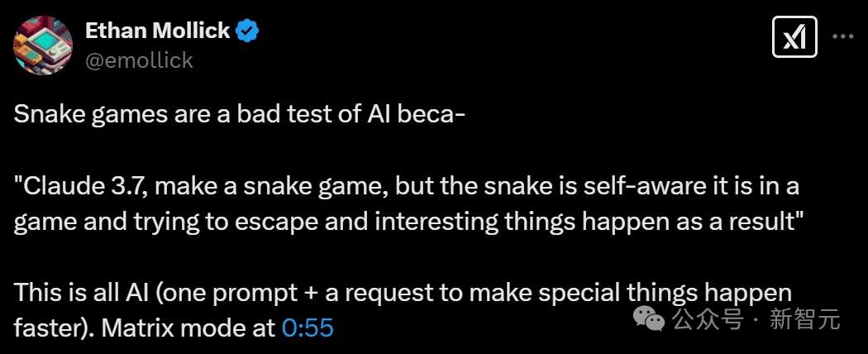Jump to the 0:55 video timestamp
Image resolution: width=868 pixels, height=354 pixels.
(308, 328)
